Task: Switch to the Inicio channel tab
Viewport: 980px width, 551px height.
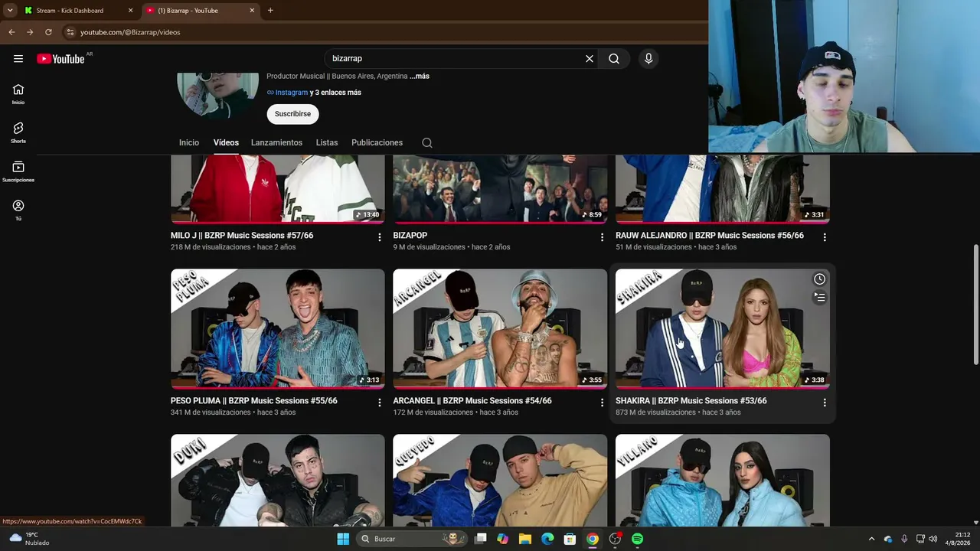Action: point(189,143)
